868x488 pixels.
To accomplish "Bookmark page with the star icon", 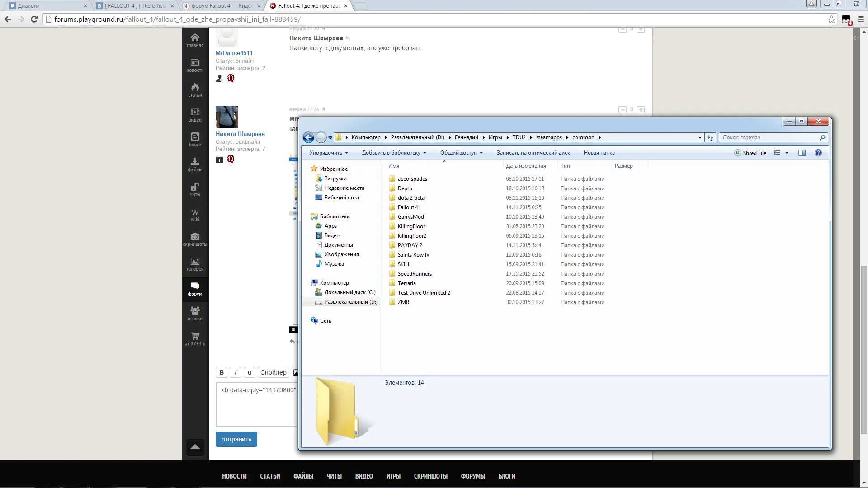I will click(x=831, y=19).
